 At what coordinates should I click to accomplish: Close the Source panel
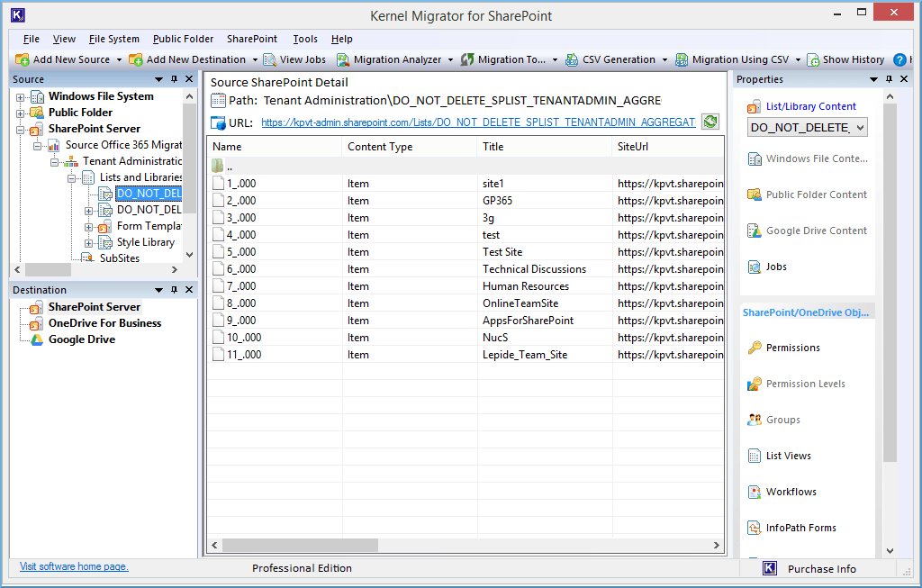pyautogui.click(x=189, y=79)
